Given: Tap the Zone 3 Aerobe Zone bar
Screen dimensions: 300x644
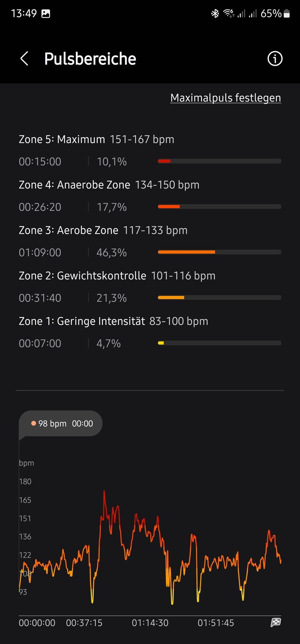Looking at the screenshot, I should (220, 252).
